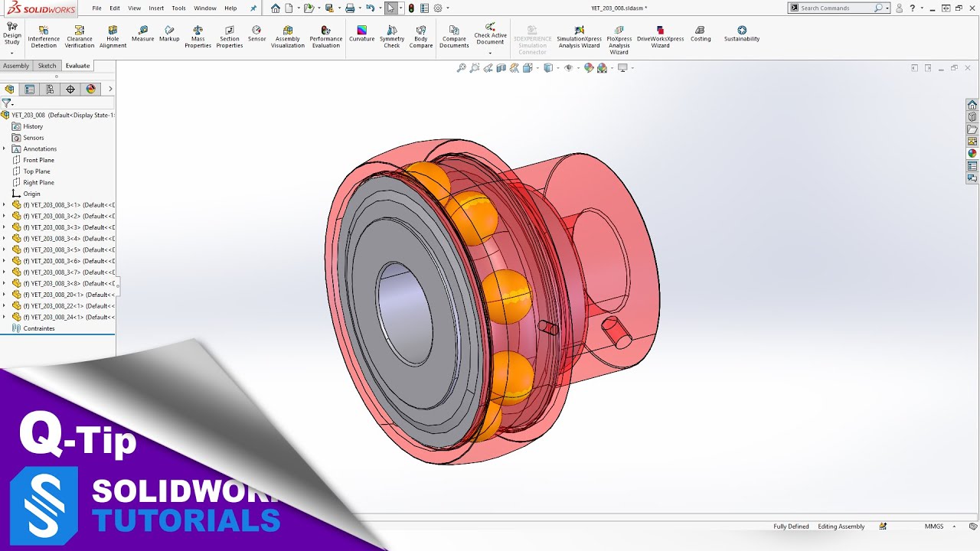This screenshot has height=551, width=980.
Task: Print the current document
Action: click(350, 8)
